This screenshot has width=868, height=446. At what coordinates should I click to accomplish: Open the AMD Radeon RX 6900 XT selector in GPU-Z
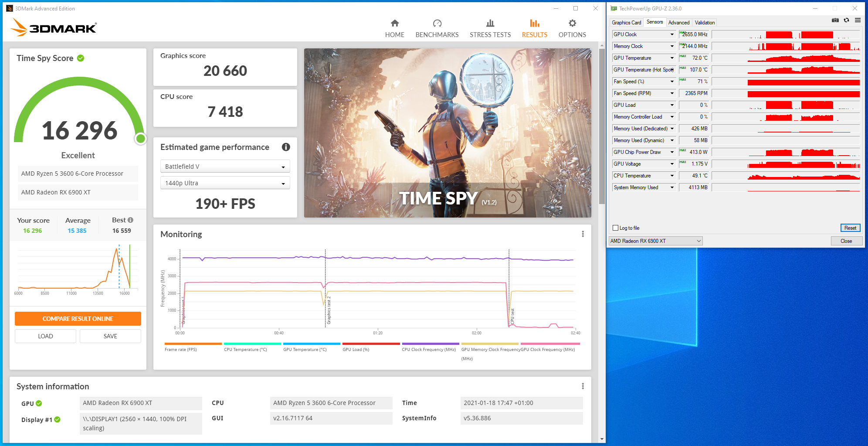tap(655, 241)
